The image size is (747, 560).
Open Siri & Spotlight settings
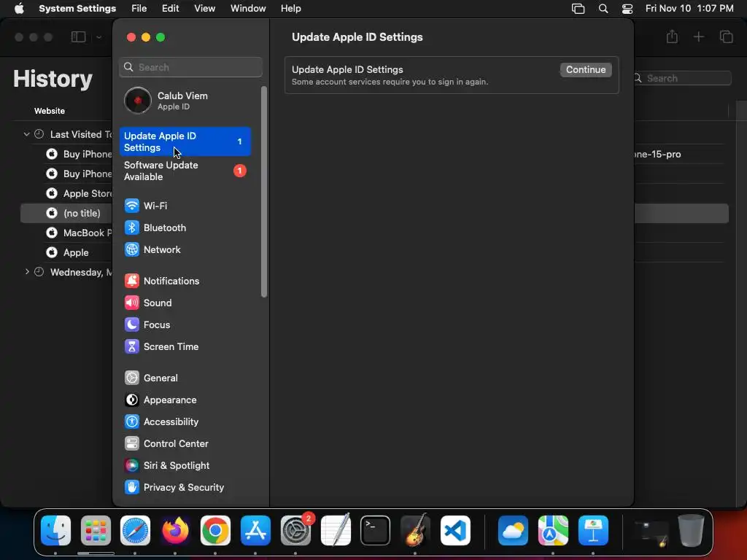185,466
